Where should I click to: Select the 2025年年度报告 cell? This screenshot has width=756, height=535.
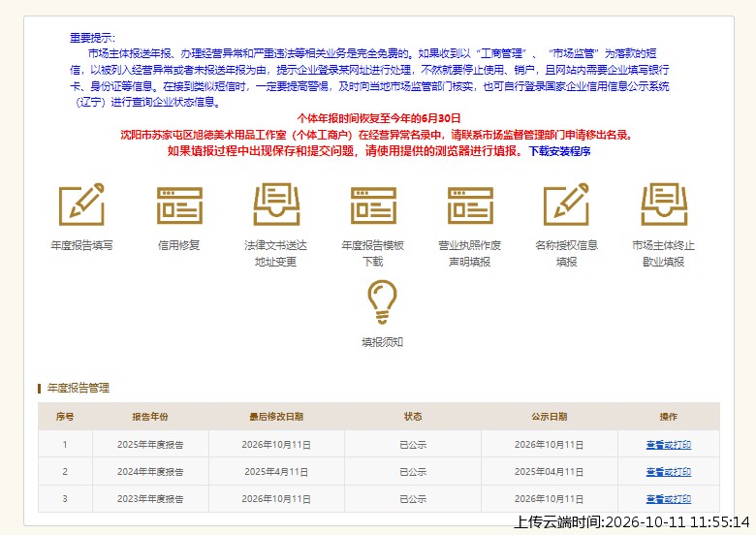coord(150,445)
